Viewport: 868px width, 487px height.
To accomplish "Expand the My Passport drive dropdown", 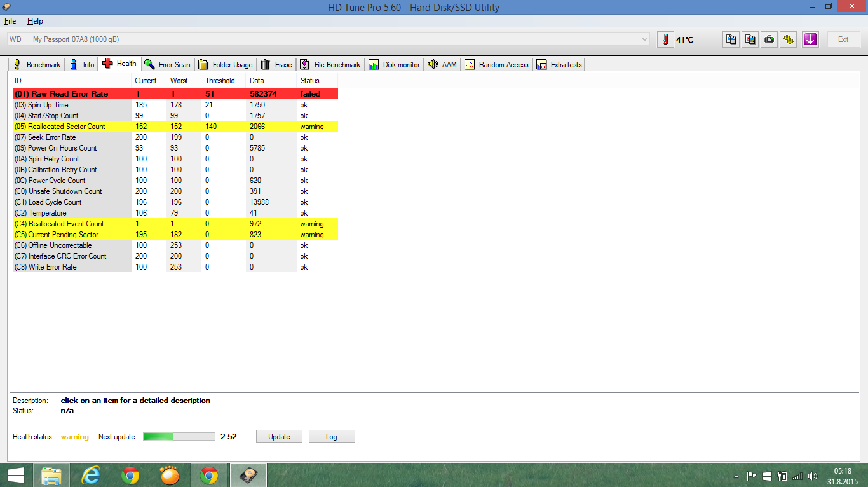I will tap(645, 39).
